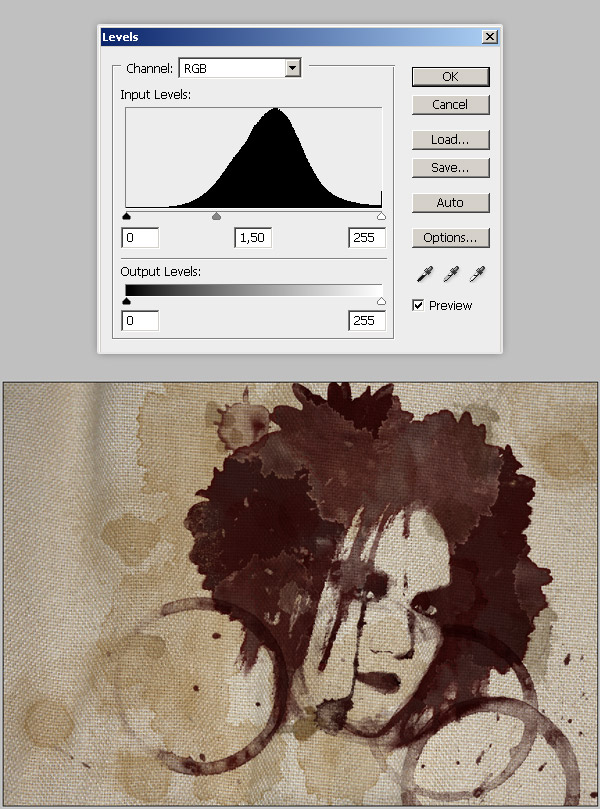600x809 pixels.
Task: Focus the gamma field showing 1,50
Action: [253, 238]
